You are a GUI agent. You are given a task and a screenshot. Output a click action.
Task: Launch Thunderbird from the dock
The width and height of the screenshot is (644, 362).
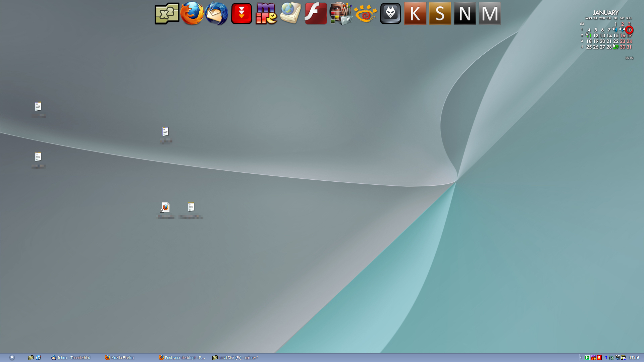(216, 14)
